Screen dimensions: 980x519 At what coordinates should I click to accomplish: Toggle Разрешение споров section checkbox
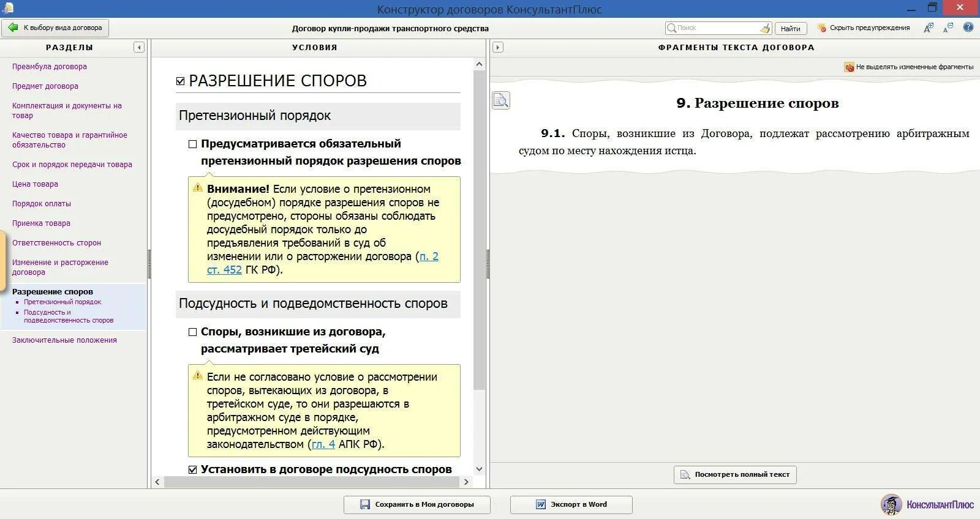[x=180, y=81]
